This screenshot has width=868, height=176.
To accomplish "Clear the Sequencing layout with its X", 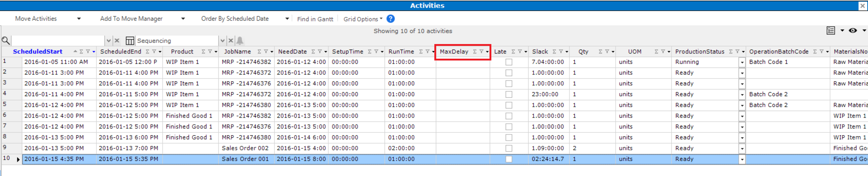I will point(231,41).
